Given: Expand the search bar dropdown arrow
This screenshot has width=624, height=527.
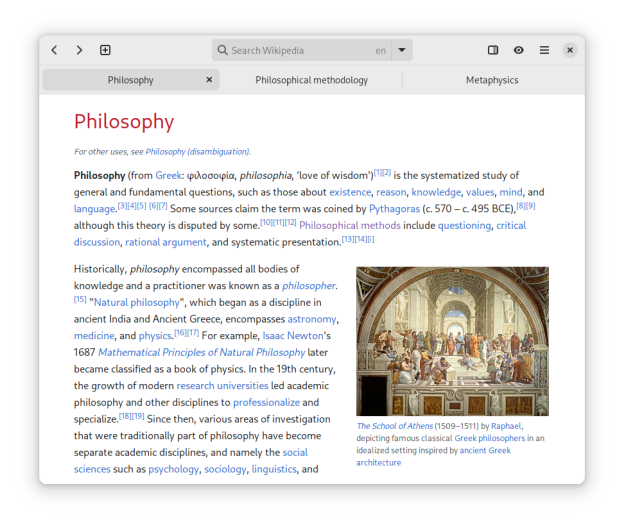Looking at the screenshot, I should (401, 50).
